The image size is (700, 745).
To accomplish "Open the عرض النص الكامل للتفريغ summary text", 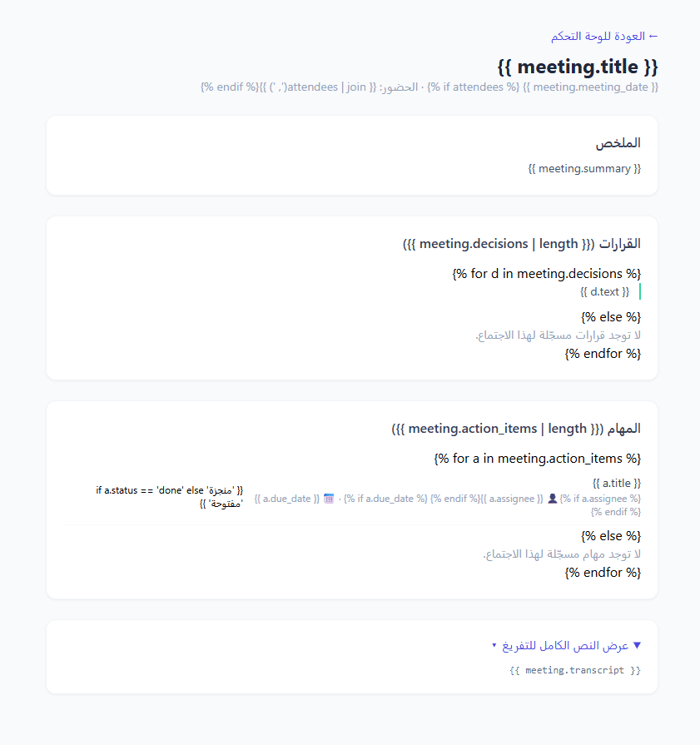I will tap(565, 645).
